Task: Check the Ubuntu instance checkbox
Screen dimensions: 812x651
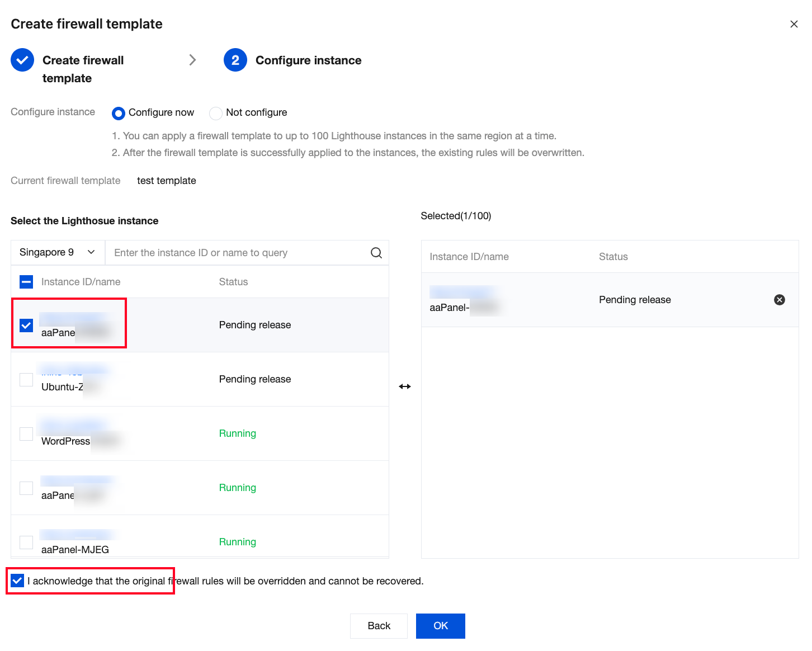Action: 26,379
